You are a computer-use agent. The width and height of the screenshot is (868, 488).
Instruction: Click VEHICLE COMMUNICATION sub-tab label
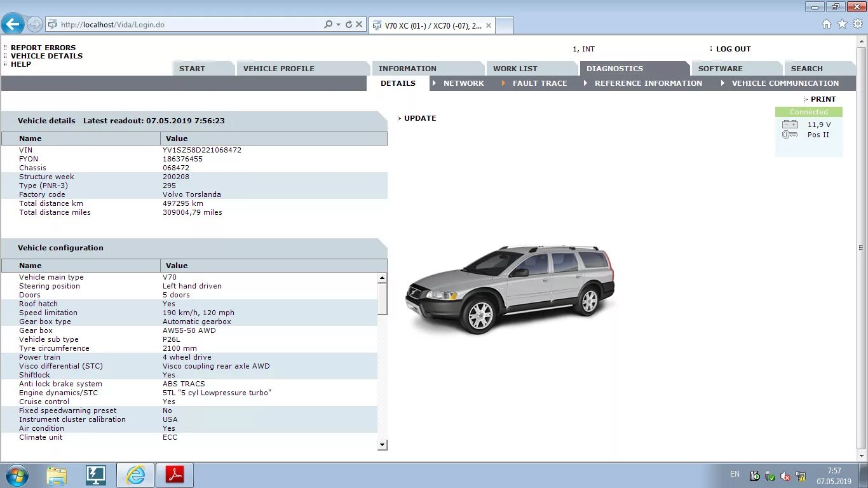coord(785,83)
